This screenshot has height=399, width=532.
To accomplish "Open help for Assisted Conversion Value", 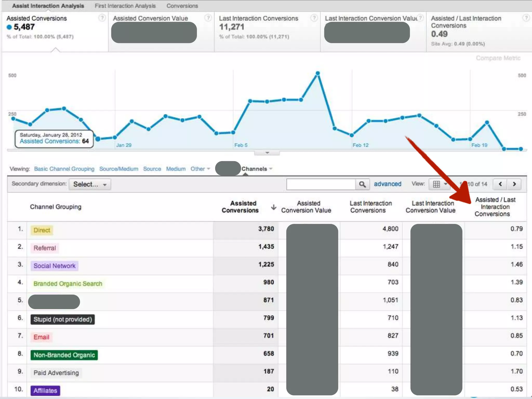I will coord(208,18).
